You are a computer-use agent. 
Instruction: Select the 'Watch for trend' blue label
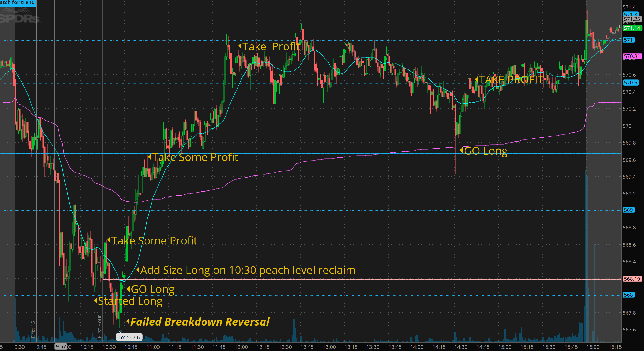(x=17, y=2)
